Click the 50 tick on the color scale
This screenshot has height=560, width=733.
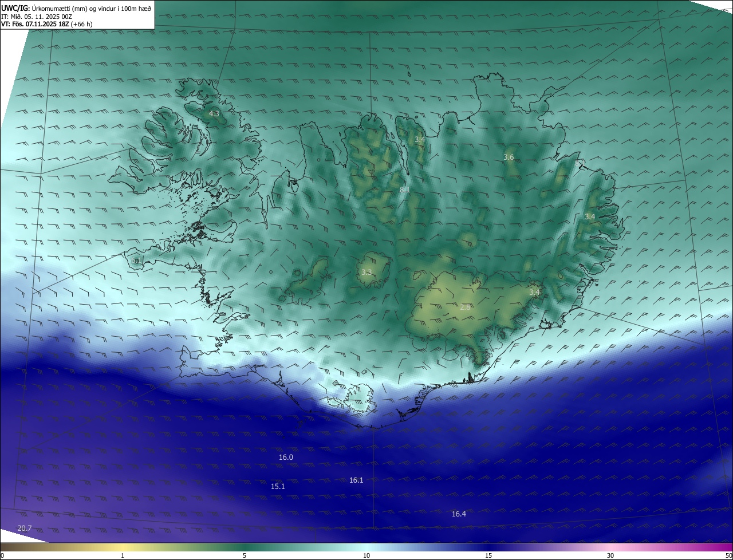point(728,555)
